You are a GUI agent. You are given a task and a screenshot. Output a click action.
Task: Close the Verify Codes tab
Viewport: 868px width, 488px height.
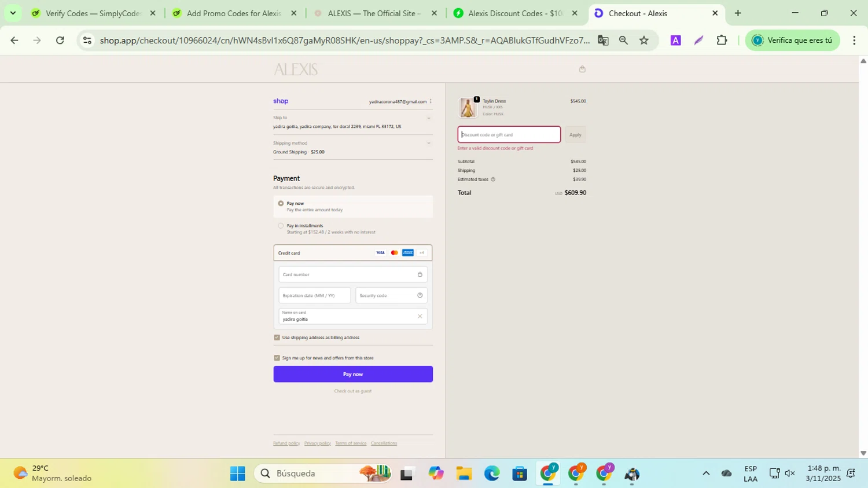(153, 13)
